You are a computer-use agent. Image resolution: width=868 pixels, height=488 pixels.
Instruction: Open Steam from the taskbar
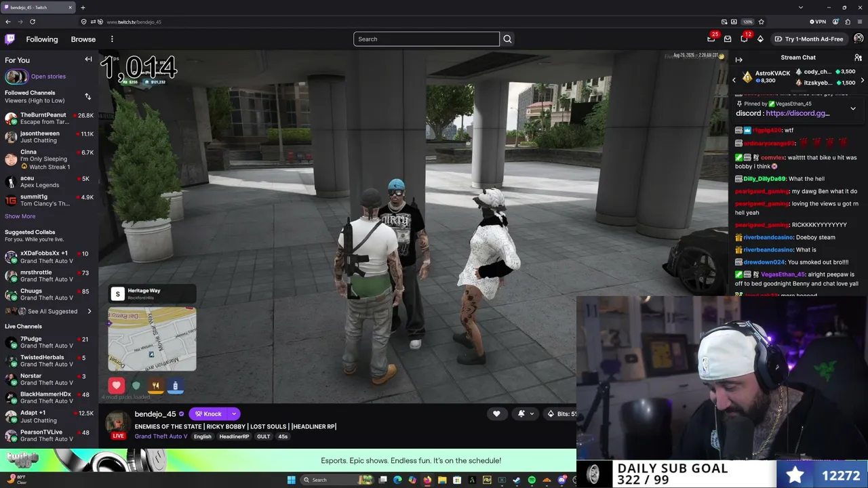point(517,480)
